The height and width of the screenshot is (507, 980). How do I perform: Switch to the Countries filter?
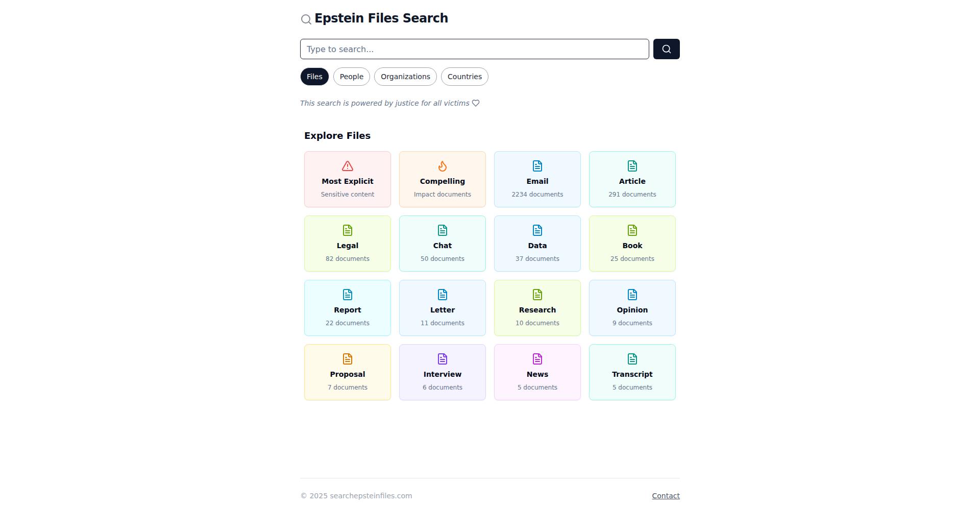pos(464,77)
